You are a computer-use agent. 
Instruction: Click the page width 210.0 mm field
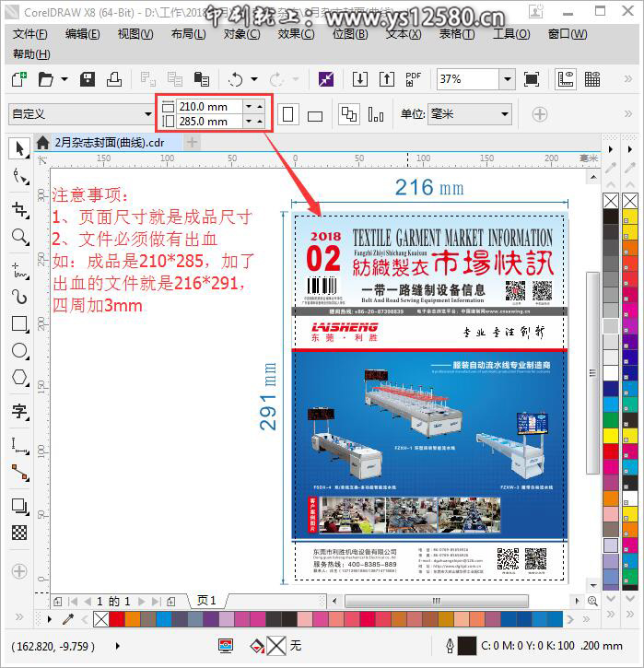point(208,107)
